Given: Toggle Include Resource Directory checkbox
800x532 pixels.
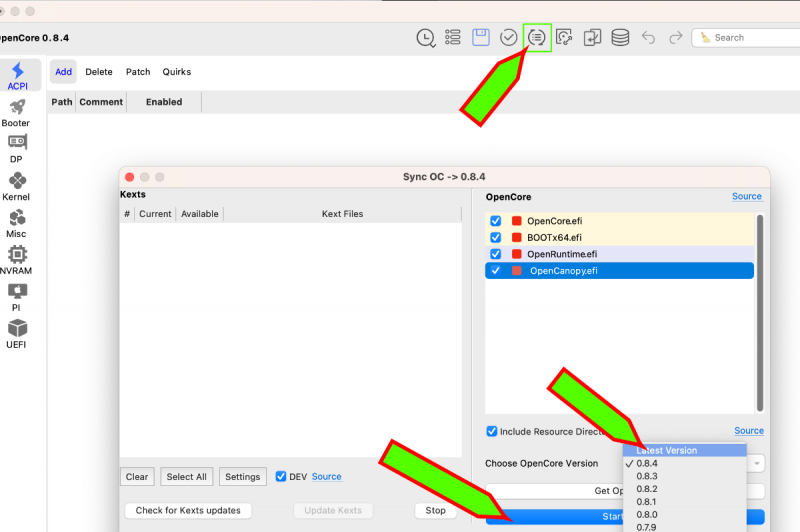Looking at the screenshot, I should click(492, 432).
